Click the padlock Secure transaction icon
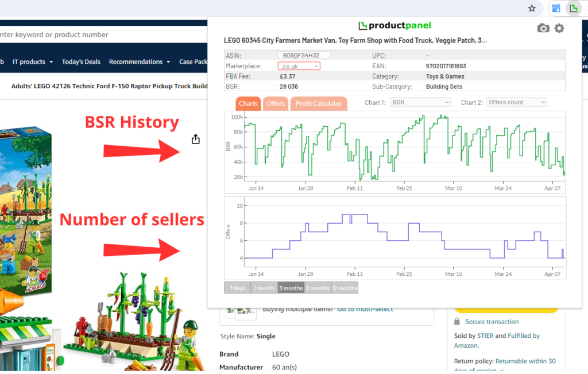The image size is (588, 374). pyautogui.click(x=457, y=322)
